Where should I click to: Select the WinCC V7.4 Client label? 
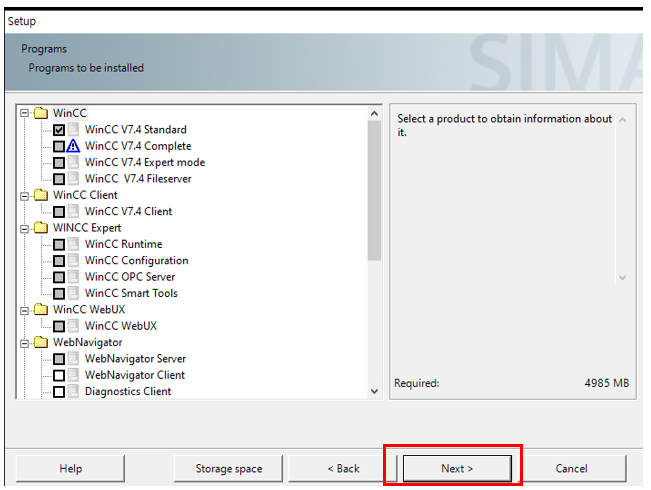[129, 211]
